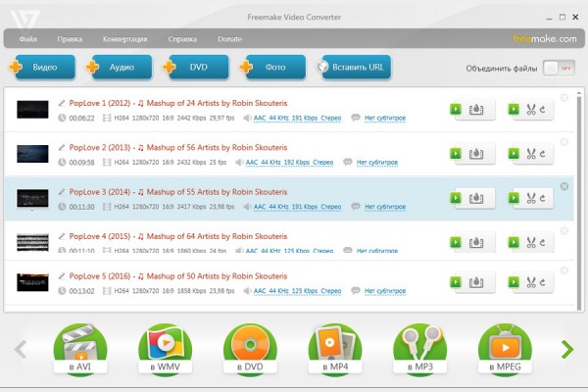Select the PopLove 5 (2016) video thumbnail
588x392 pixels.
(x=32, y=282)
